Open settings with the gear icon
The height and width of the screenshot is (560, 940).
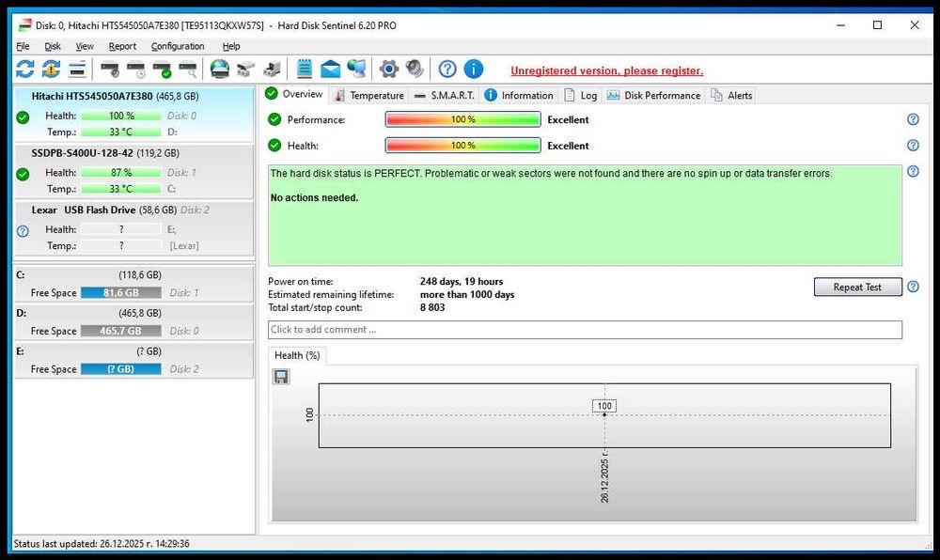[x=388, y=70]
